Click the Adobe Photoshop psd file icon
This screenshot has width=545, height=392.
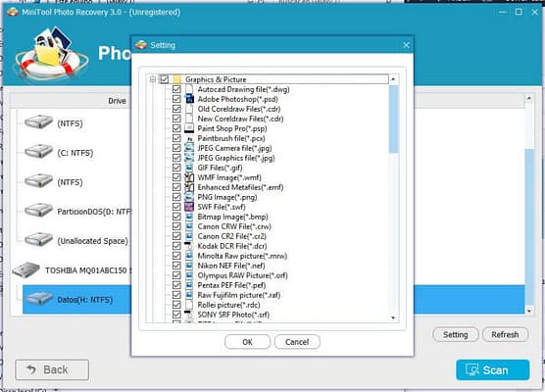189,99
